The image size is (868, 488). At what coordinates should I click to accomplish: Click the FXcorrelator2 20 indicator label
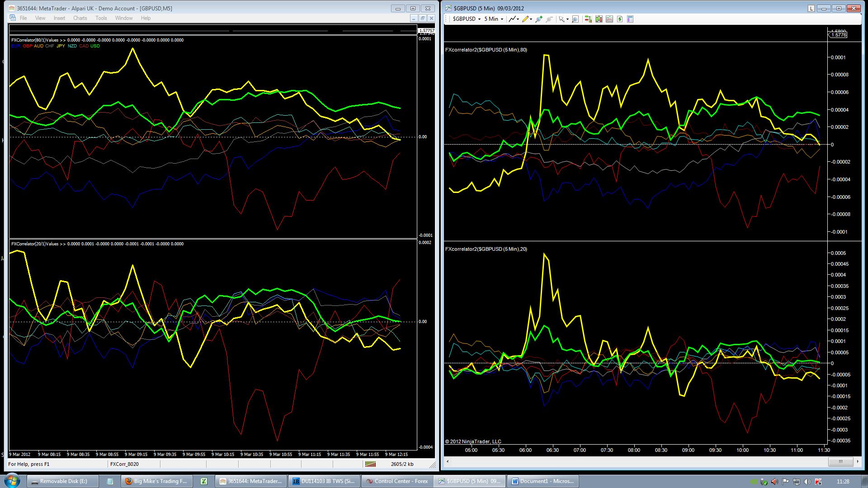(x=486, y=249)
